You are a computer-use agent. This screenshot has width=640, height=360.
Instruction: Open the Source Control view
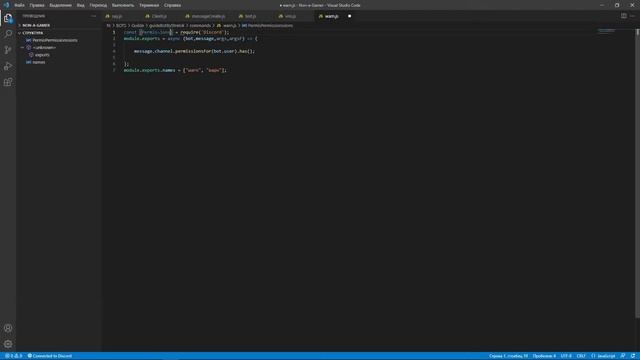[x=8, y=50]
